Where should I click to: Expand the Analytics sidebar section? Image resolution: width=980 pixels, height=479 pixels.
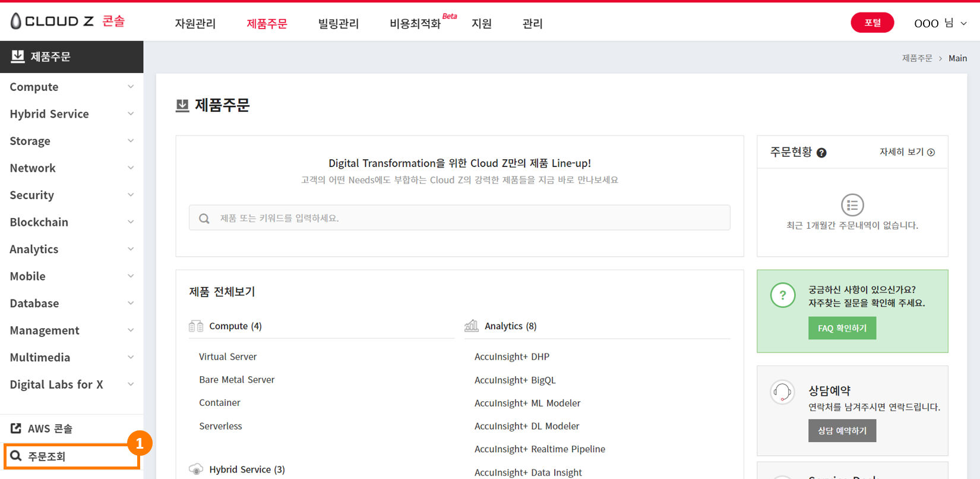tap(71, 249)
